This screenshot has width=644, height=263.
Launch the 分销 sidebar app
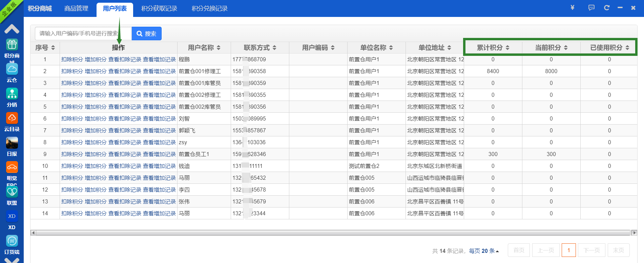point(12,94)
